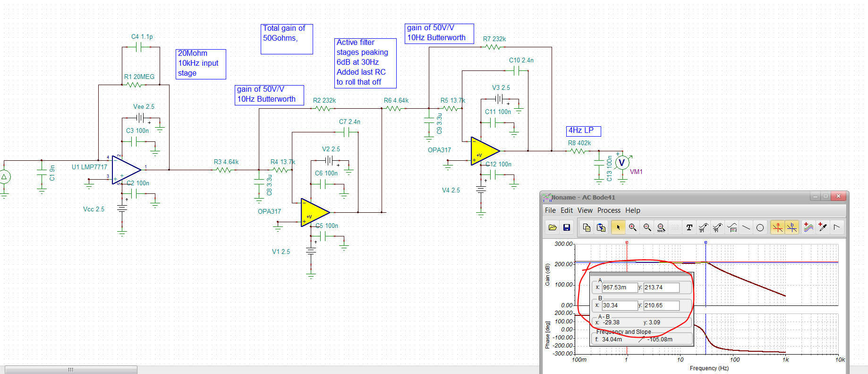Click the first curve label pointer icon

[x=703, y=227]
